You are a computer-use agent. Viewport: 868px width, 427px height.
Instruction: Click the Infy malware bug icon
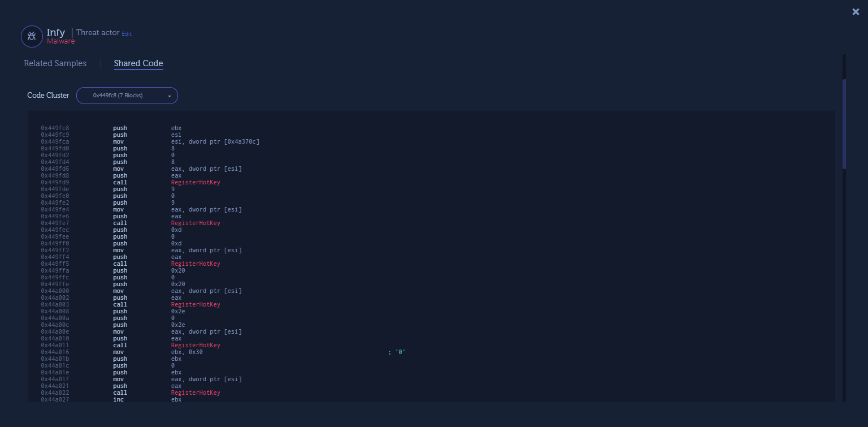[32, 37]
